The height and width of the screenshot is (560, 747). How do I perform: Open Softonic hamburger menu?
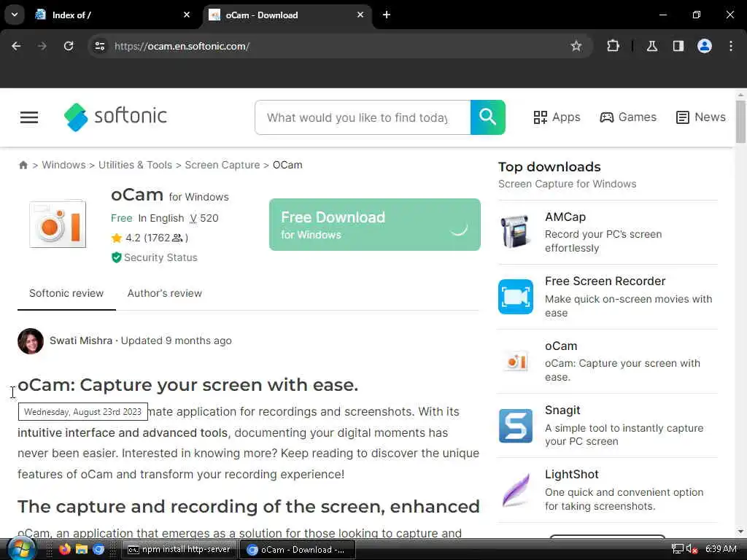[29, 117]
